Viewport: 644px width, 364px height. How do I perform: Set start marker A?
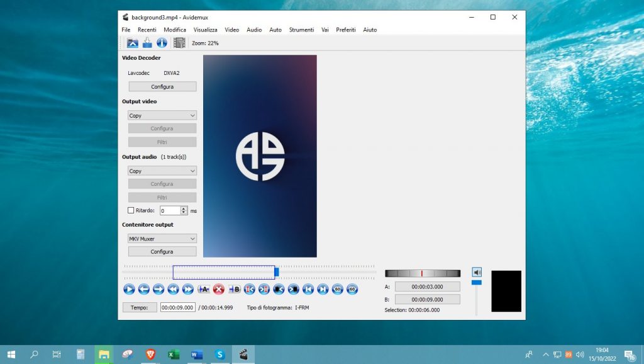(x=203, y=289)
